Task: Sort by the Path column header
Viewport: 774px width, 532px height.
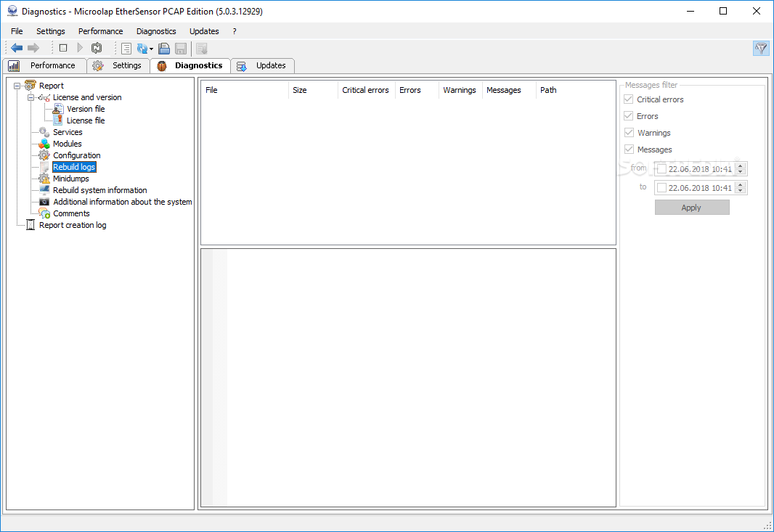Action: pos(575,90)
